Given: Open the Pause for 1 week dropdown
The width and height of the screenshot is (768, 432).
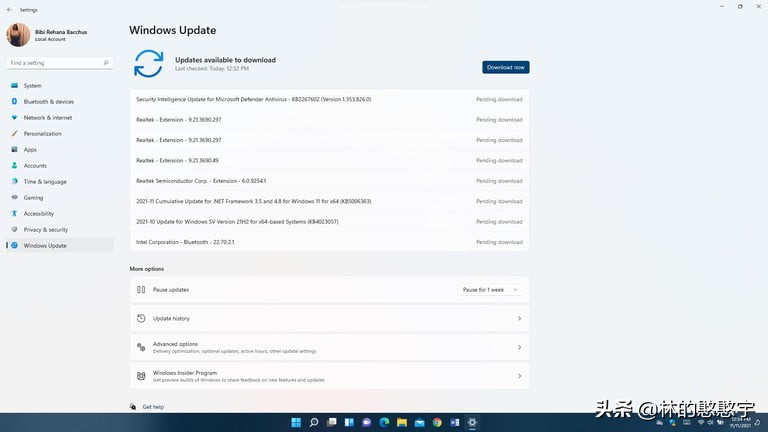Looking at the screenshot, I should pyautogui.click(x=490, y=290).
